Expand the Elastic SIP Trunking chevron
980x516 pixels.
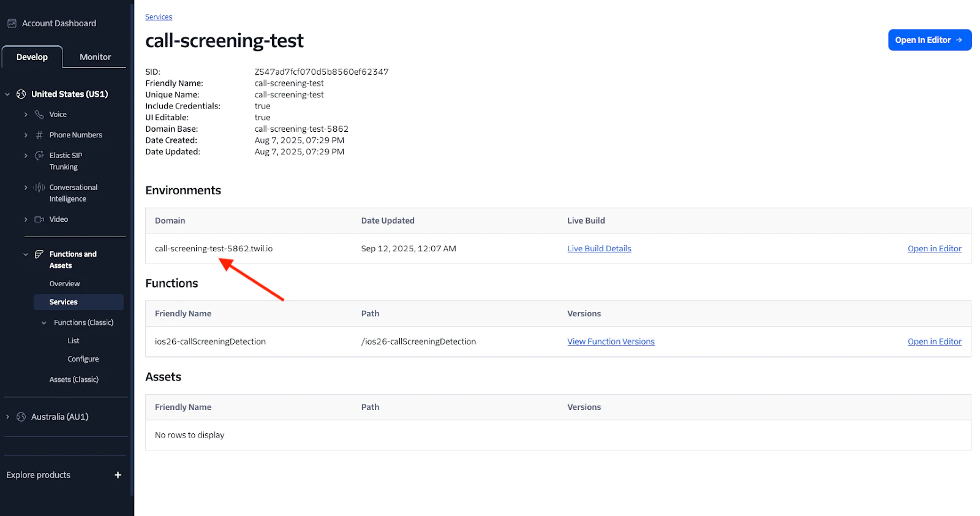[26, 156]
